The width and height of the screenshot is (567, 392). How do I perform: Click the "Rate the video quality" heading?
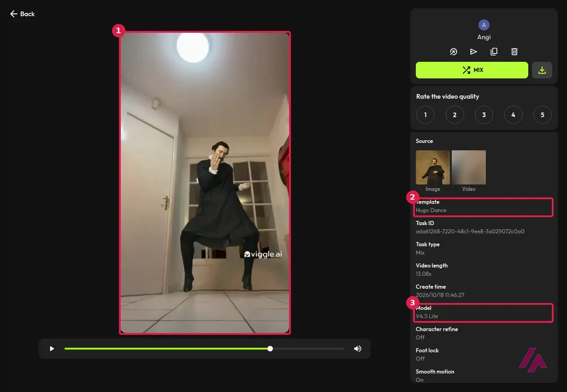pyautogui.click(x=448, y=96)
